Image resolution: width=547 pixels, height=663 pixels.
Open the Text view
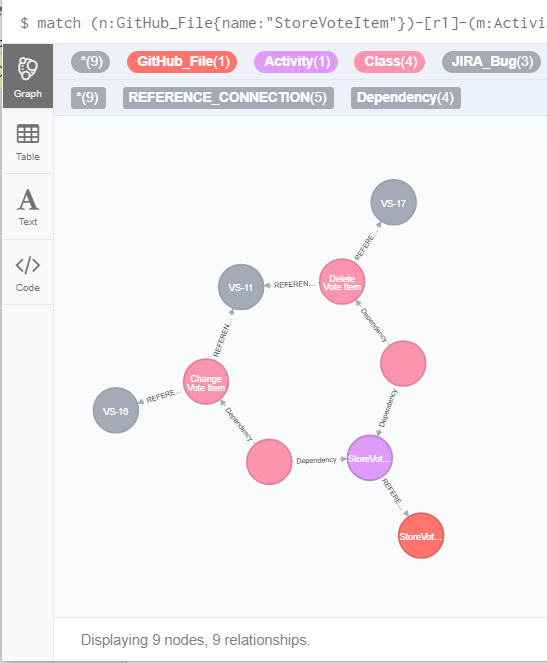28,207
